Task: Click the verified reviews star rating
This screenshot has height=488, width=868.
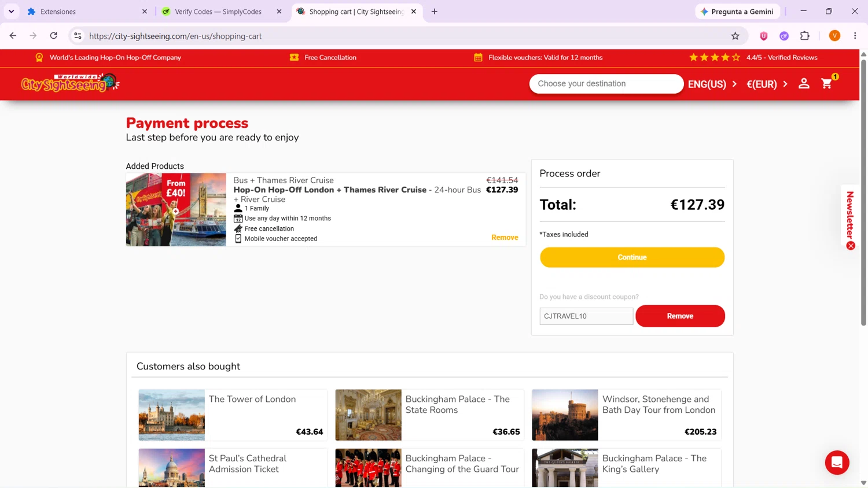Action: tap(715, 57)
